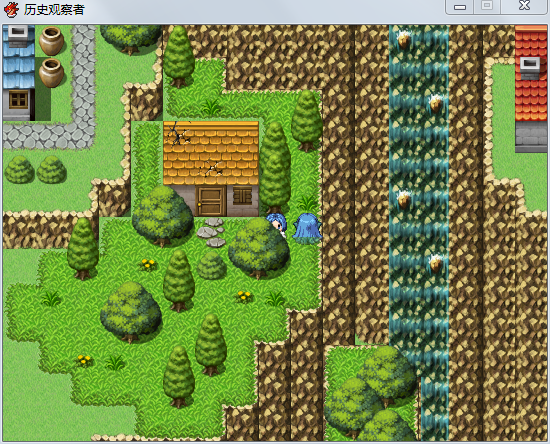Click the lower clay pot near blue house

coord(51,73)
